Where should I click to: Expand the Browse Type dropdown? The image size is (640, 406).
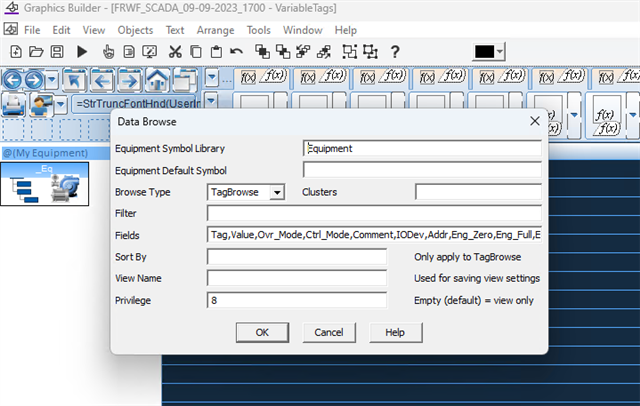click(277, 192)
